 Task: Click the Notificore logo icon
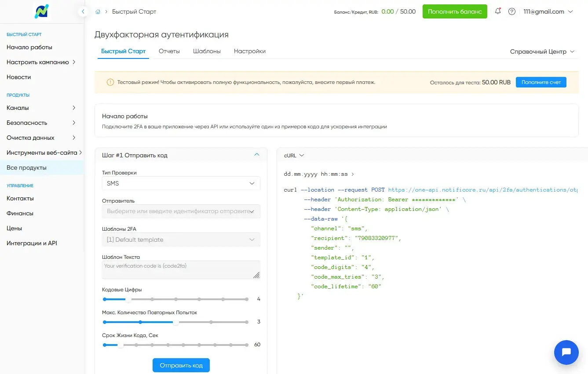(x=42, y=11)
